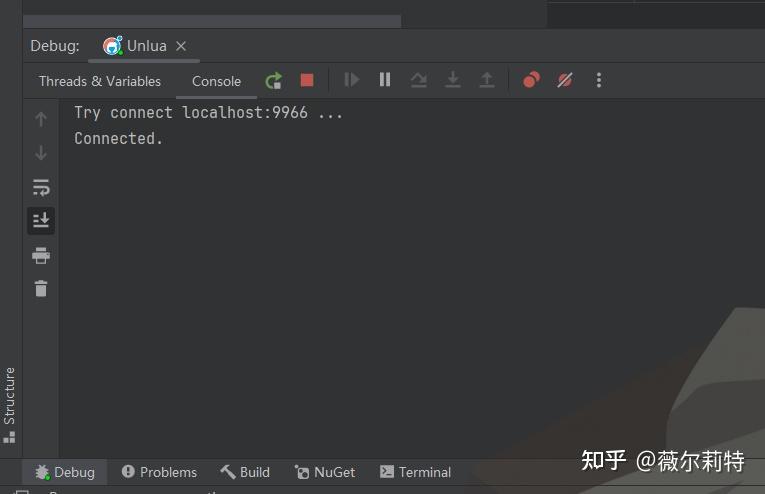Open the debug toolbar more options menu
Viewport: 765px width, 494px height.
pos(599,80)
